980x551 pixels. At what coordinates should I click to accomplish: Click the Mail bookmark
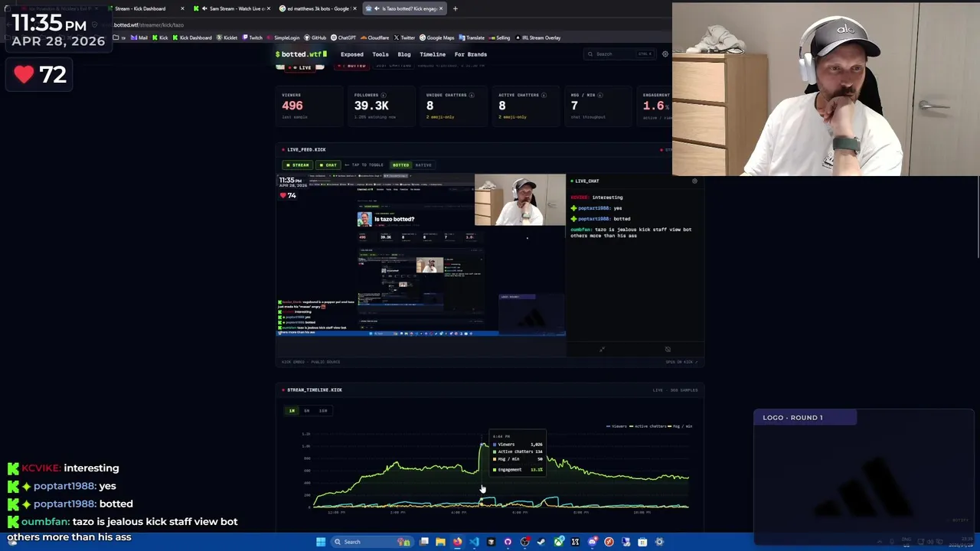coord(139,37)
